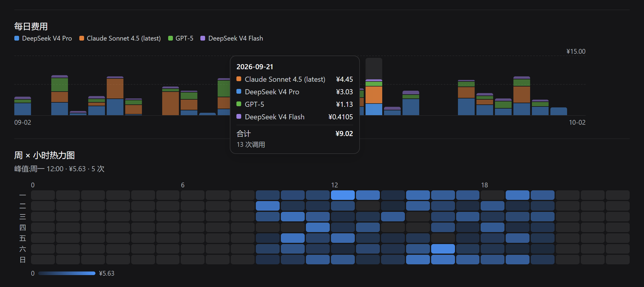Click the '09-02' x-axis label

click(23, 123)
